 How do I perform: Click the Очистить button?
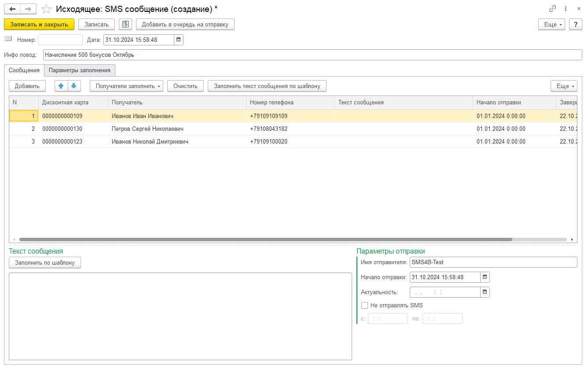185,86
